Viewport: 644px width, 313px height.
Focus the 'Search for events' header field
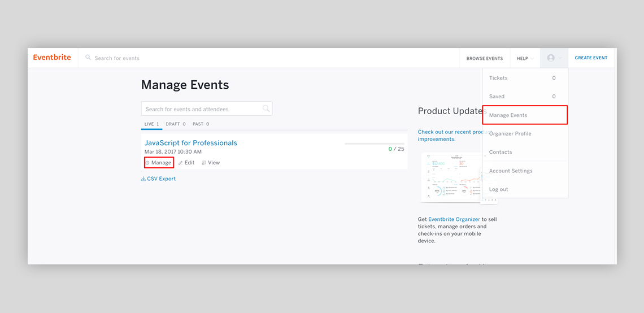point(116,58)
